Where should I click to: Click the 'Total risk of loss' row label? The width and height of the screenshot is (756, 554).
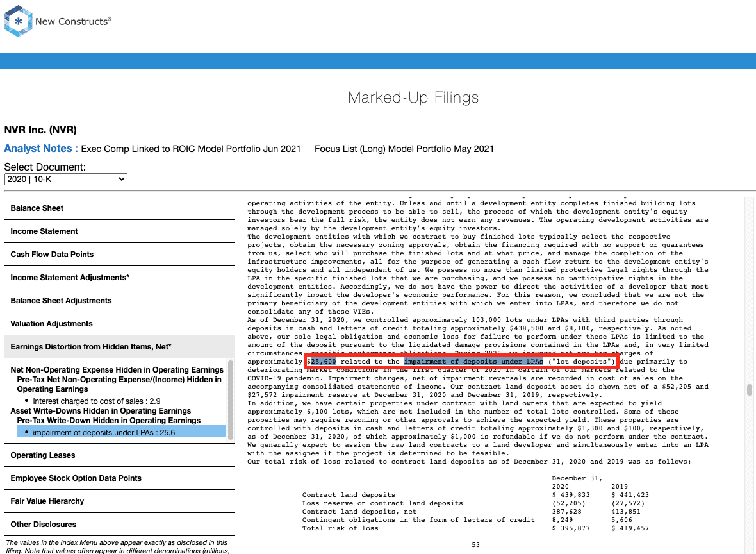coord(340,528)
